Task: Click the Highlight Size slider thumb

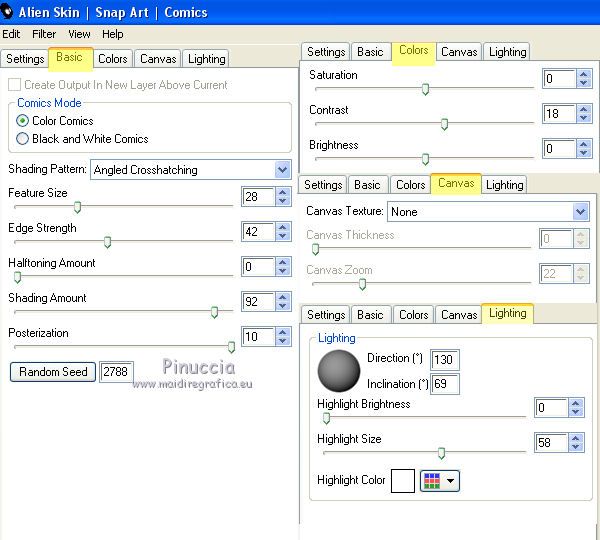Action: 441,453
